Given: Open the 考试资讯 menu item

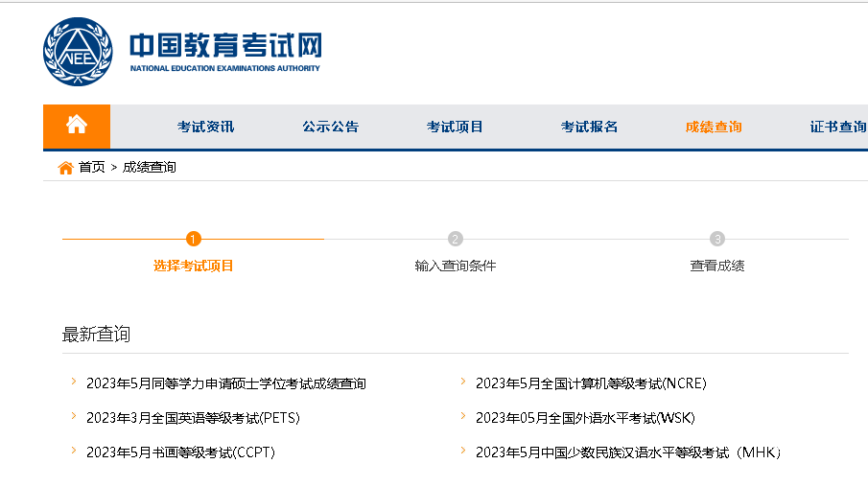Looking at the screenshot, I should [x=205, y=127].
